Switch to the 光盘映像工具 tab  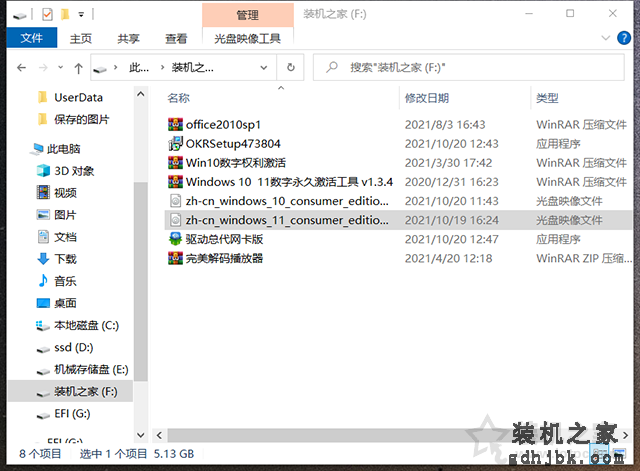(x=248, y=38)
